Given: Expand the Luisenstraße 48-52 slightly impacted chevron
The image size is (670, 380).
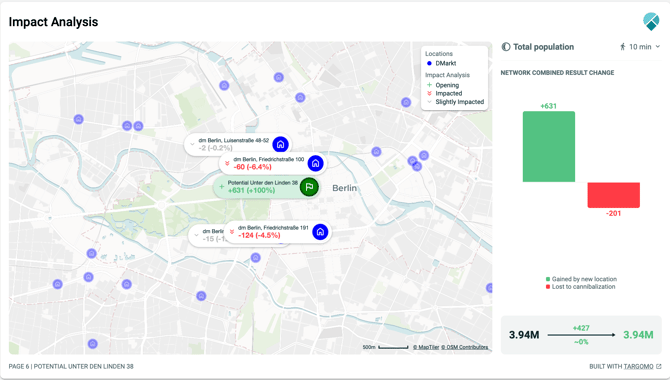Looking at the screenshot, I should 192,144.
